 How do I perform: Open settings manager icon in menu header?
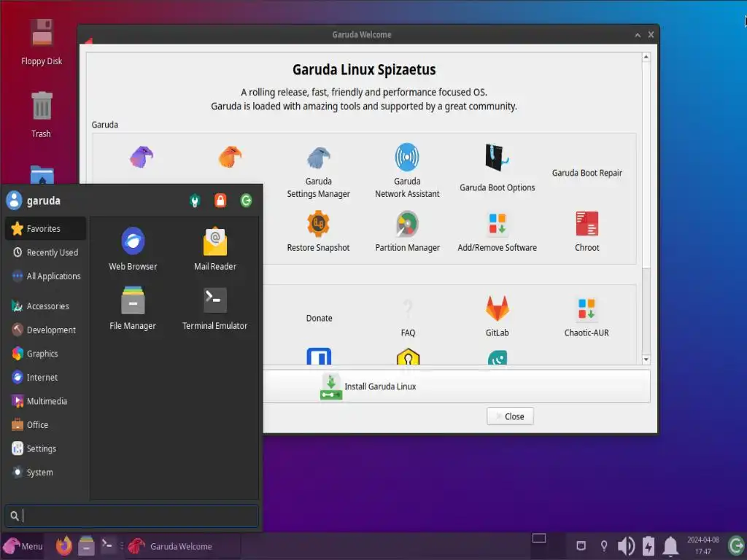click(194, 201)
